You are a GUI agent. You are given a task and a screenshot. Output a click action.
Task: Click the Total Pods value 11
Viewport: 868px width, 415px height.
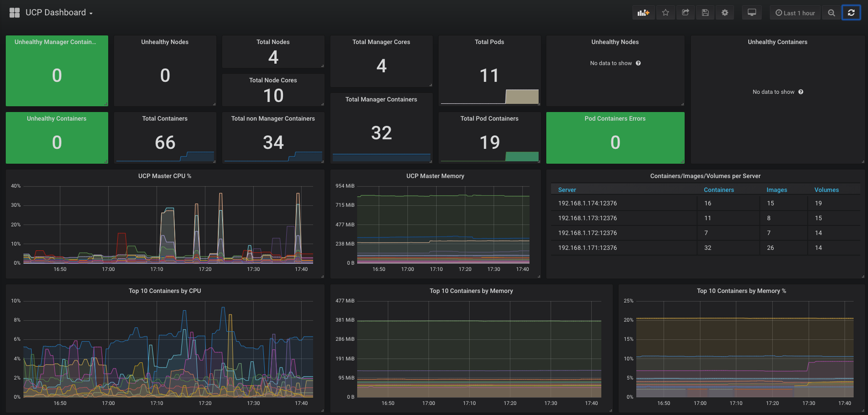[489, 76]
